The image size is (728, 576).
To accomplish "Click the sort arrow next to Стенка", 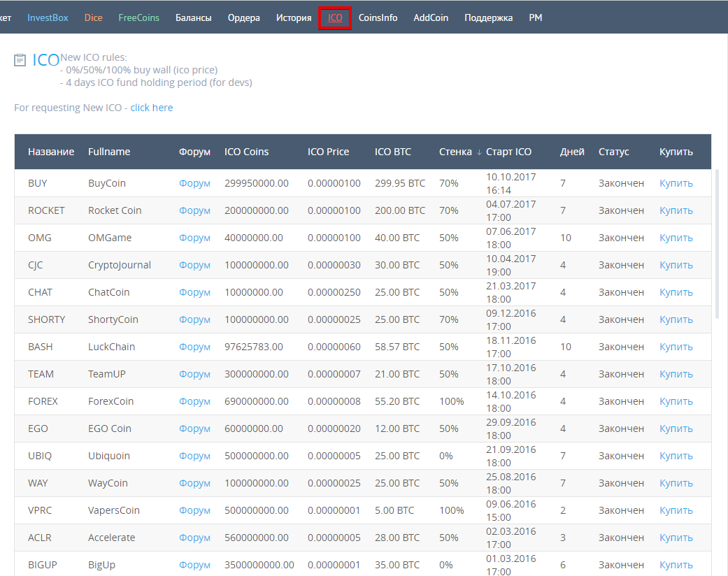I will pos(479,152).
